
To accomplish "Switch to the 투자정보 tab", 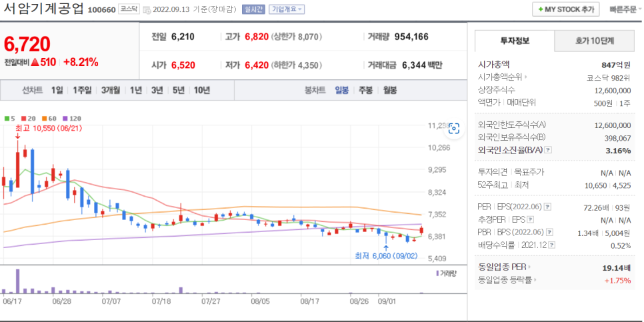I will pos(515,41).
